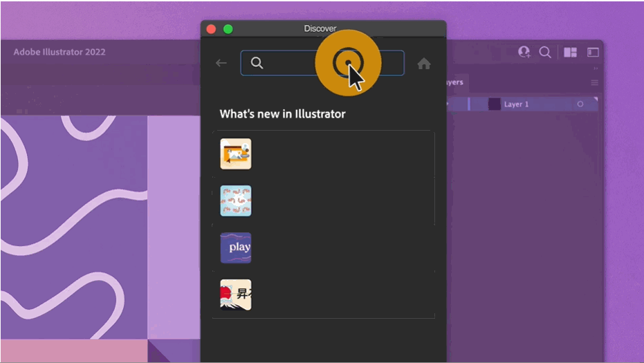
Task: Click the 'What's new in Illustrator' heading
Action: (x=282, y=114)
